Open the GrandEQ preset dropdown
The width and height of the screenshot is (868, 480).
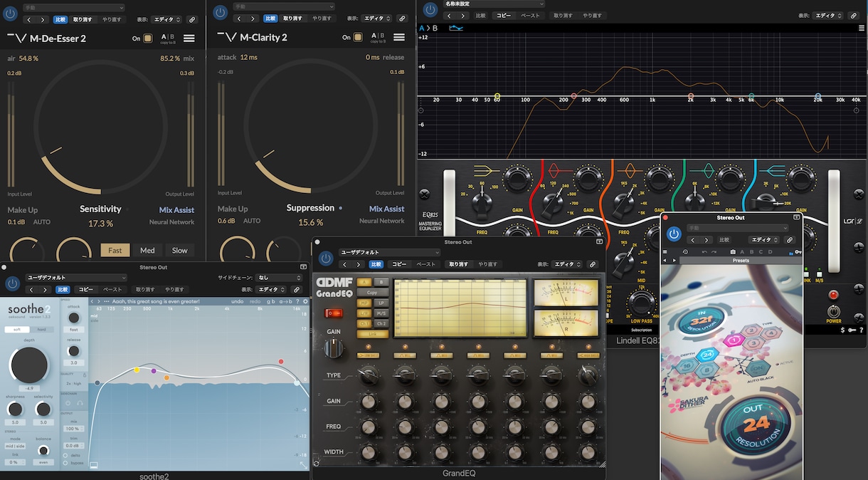pyautogui.click(x=390, y=252)
